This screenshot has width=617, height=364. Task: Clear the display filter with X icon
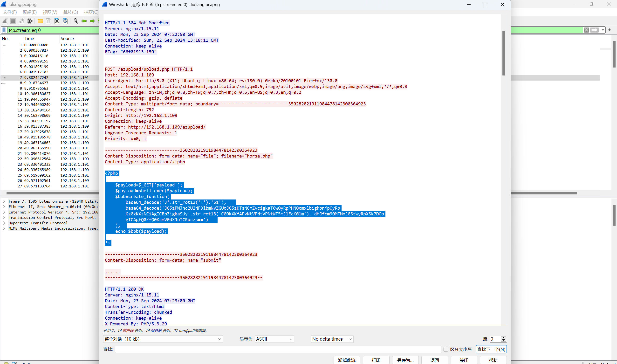point(586,30)
